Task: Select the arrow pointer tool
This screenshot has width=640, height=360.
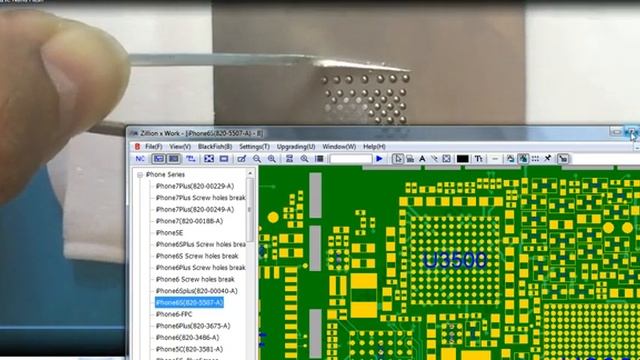Action: click(x=398, y=159)
